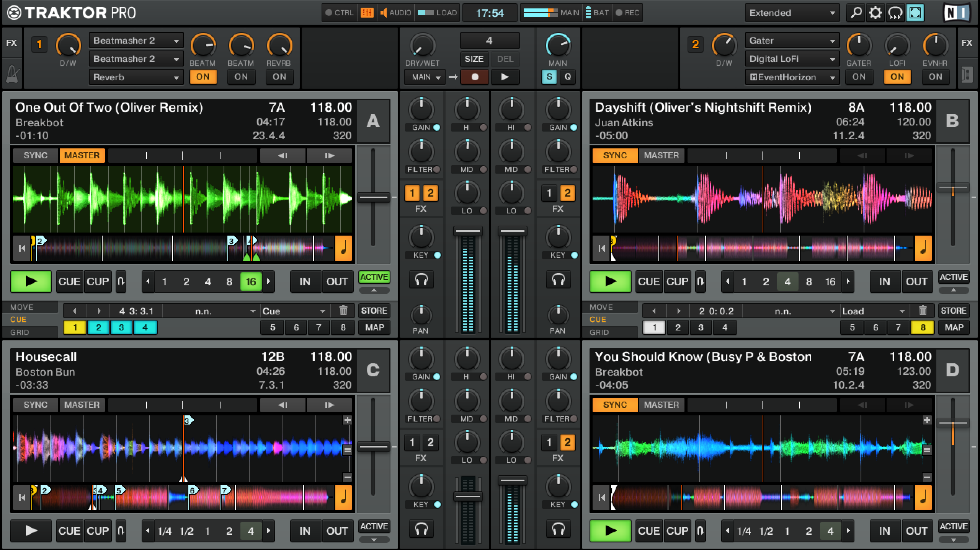Select MOVE tab on Deck B

tap(601, 307)
